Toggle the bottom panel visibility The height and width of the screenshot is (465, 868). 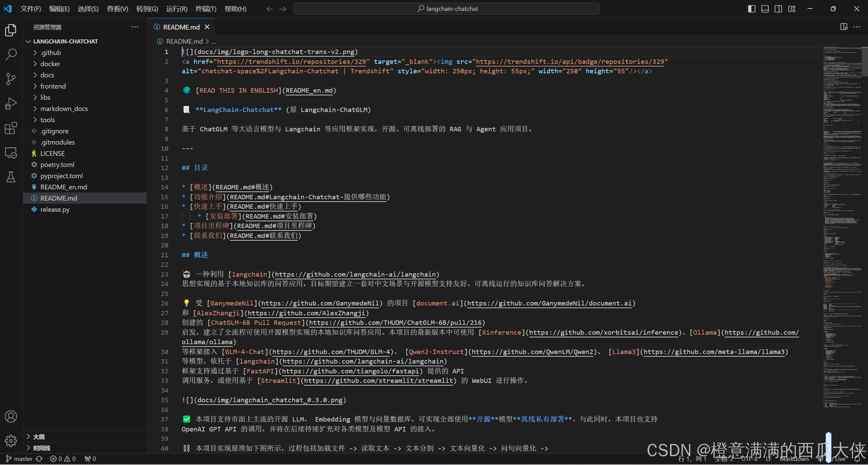(x=765, y=9)
